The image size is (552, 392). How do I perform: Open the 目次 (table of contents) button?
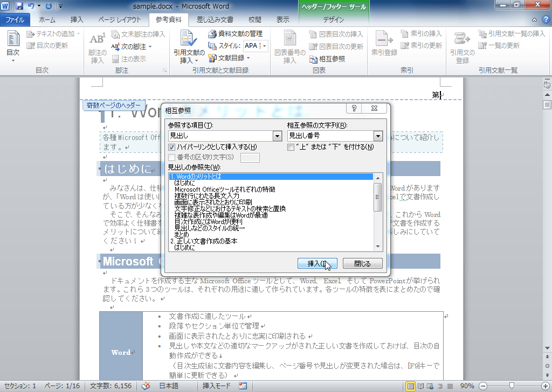[x=13, y=47]
